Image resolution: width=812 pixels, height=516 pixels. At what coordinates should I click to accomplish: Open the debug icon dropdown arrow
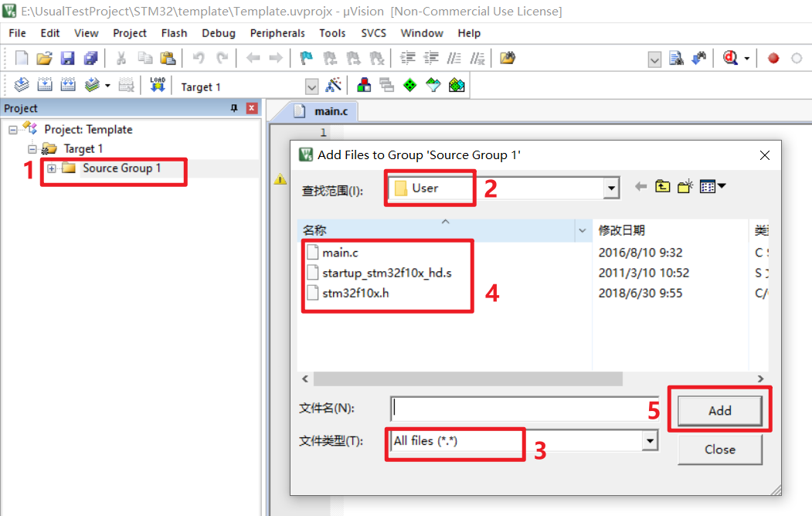pos(747,59)
